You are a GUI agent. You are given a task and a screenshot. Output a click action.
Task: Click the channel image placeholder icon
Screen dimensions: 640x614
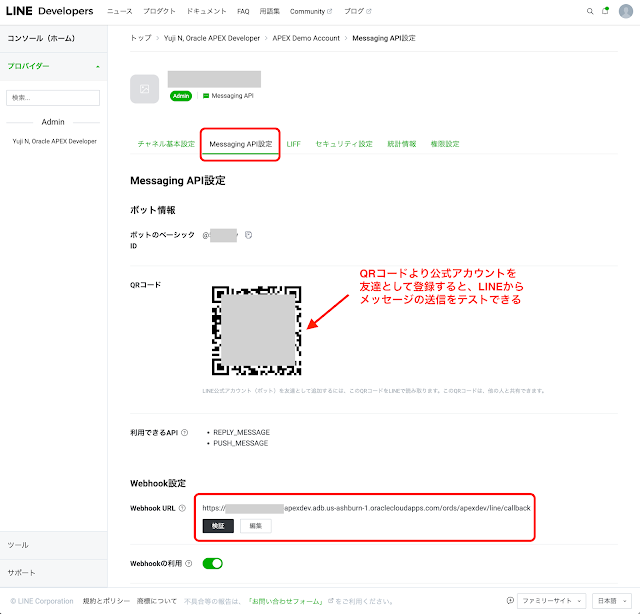144,89
